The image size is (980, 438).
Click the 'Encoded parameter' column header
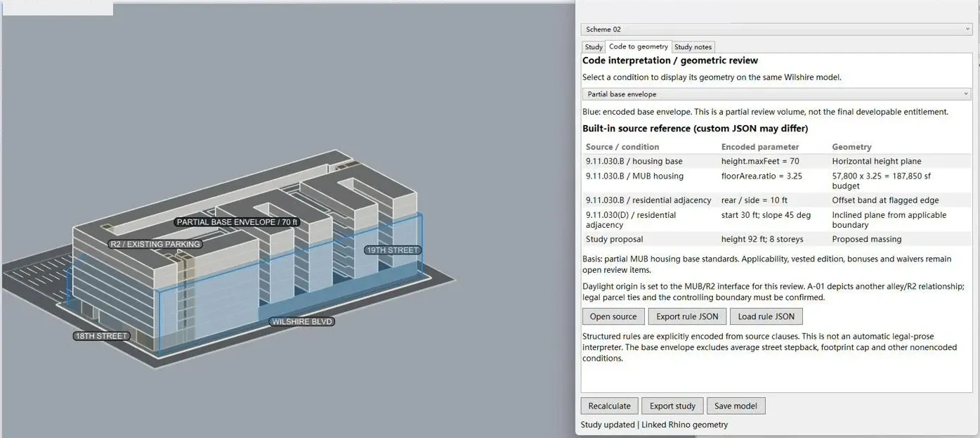(x=760, y=147)
